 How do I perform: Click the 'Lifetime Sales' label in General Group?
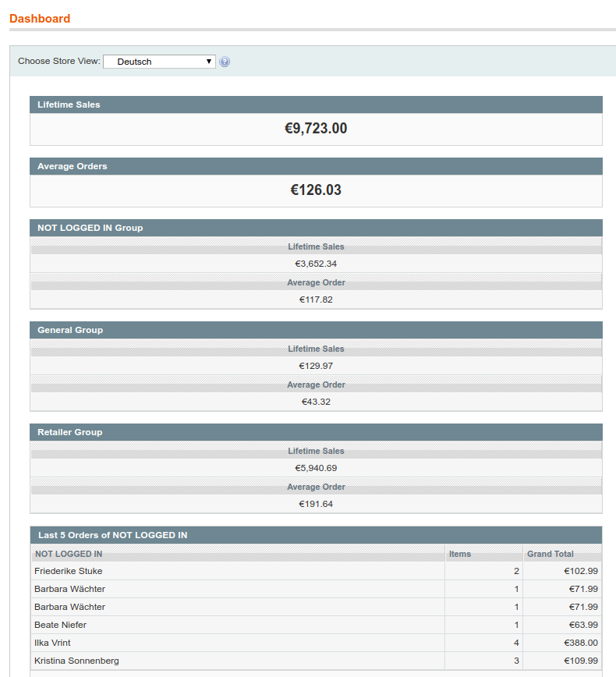(x=316, y=349)
